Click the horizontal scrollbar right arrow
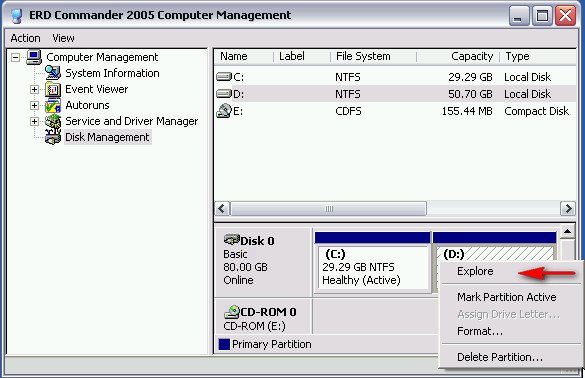 pyautogui.click(x=568, y=208)
